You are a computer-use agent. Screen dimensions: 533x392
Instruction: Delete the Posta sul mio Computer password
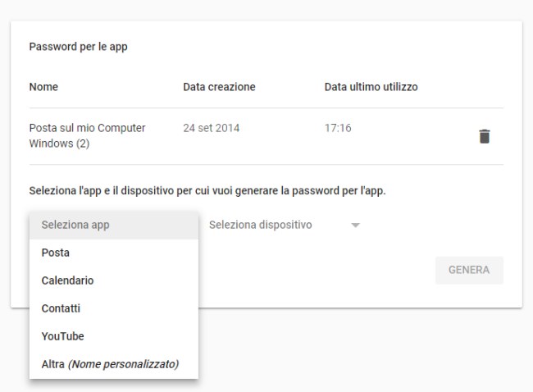(485, 136)
